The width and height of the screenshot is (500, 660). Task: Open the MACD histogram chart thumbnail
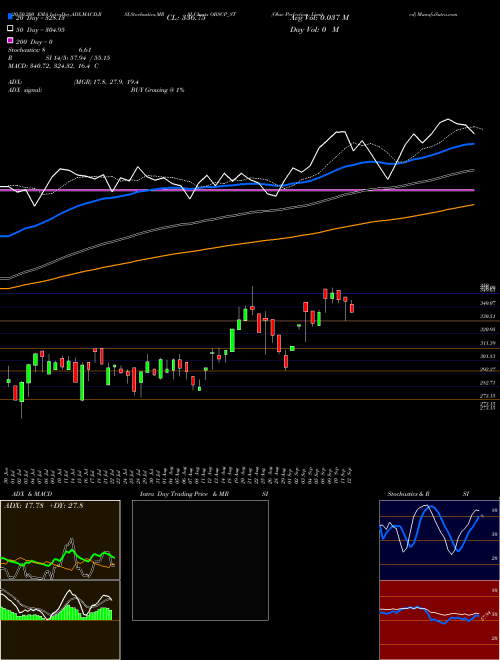(x=60, y=620)
